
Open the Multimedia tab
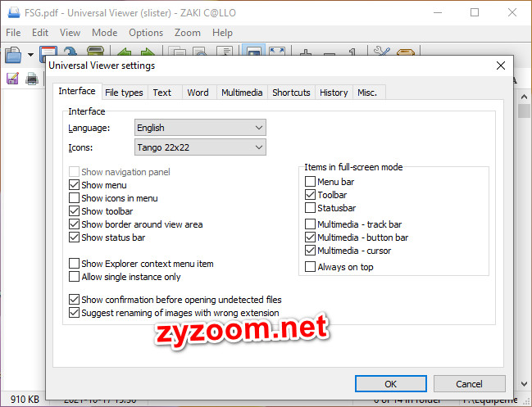pos(242,93)
